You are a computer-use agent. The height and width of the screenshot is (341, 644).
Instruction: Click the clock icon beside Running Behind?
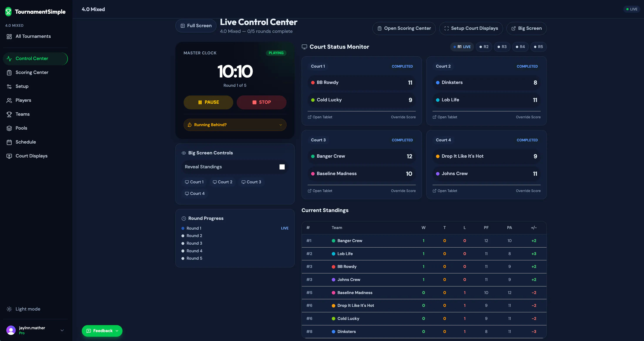[x=190, y=125]
